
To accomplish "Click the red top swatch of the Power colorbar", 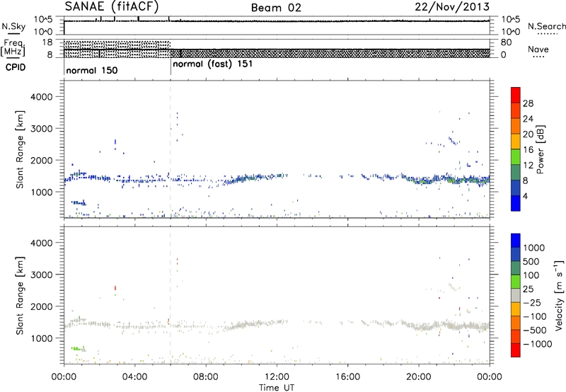I will pos(516,95).
